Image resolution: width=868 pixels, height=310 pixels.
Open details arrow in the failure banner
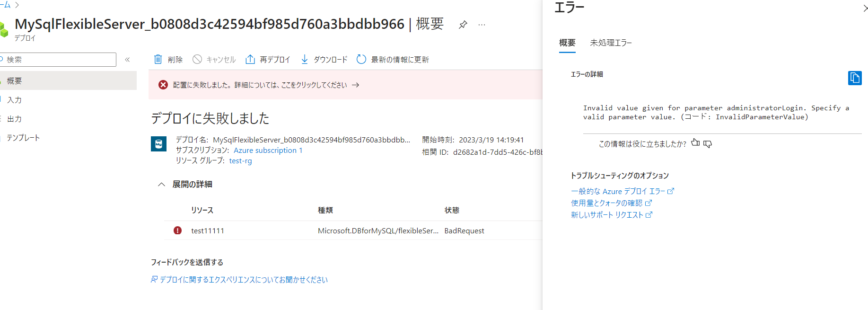(x=356, y=85)
